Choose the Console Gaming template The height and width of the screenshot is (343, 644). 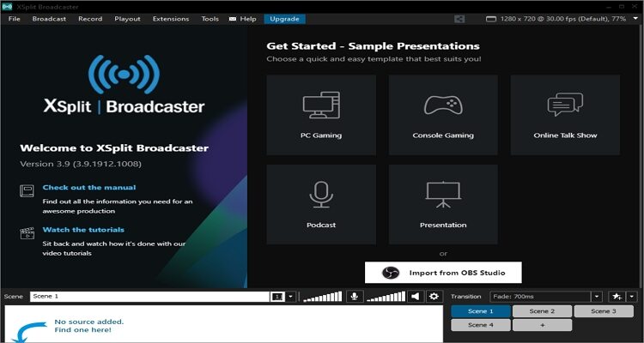point(443,115)
